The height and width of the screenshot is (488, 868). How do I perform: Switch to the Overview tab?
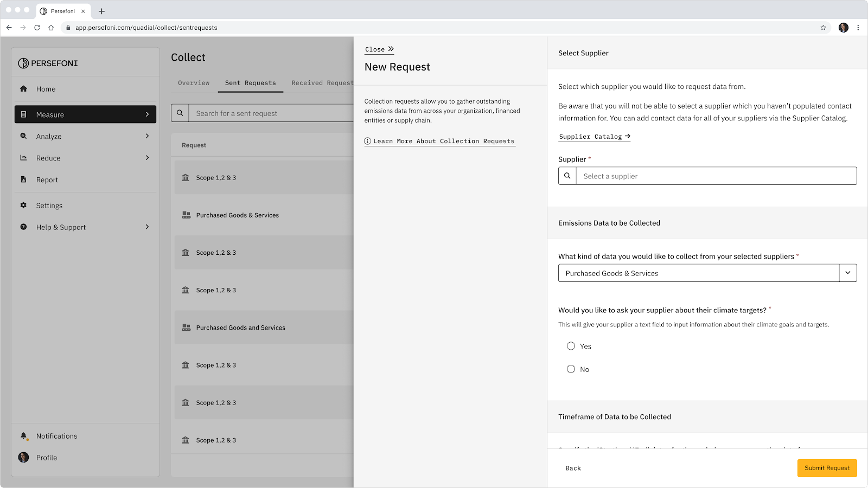point(194,83)
